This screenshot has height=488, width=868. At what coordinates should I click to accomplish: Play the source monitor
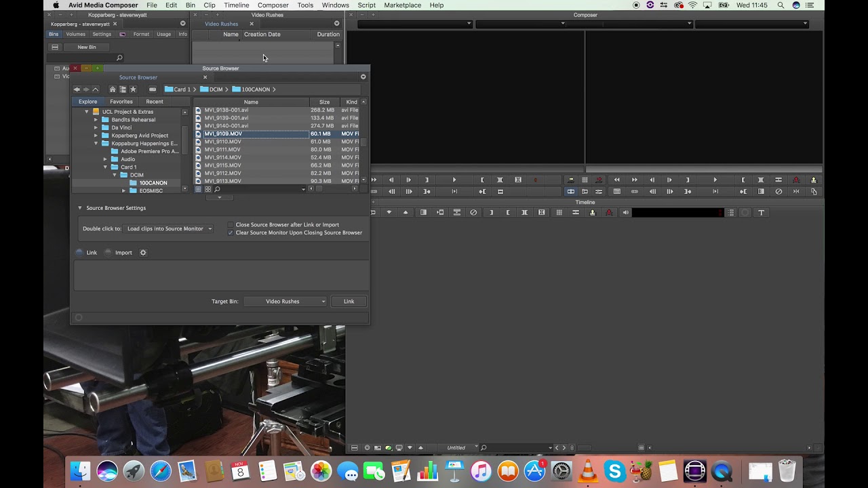[x=454, y=180]
